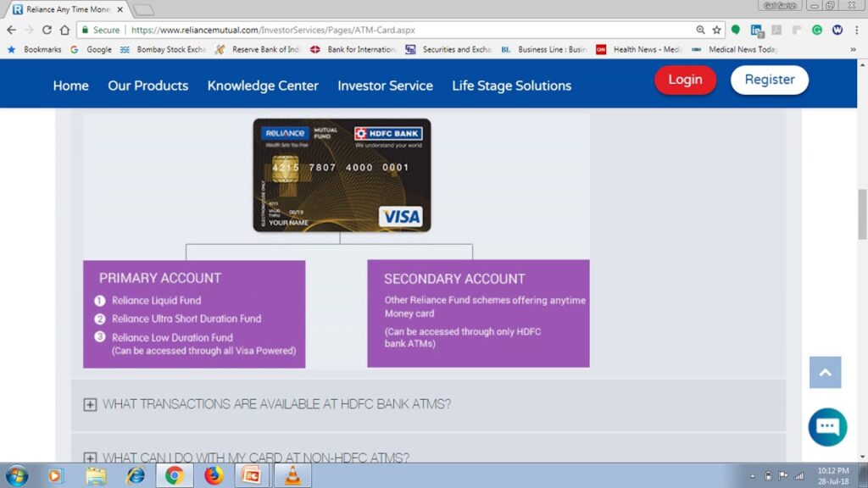Click the 'Reliance Liquid Fund' text
The image size is (868, 488).
pyautogui.click(x=157, y=301)
